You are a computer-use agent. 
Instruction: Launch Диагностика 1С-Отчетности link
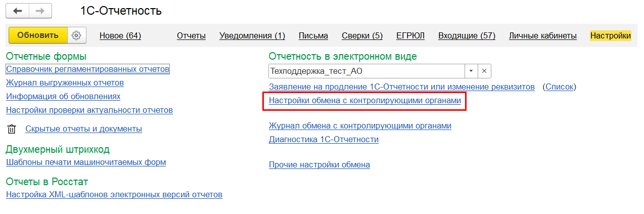click(324, 139)
